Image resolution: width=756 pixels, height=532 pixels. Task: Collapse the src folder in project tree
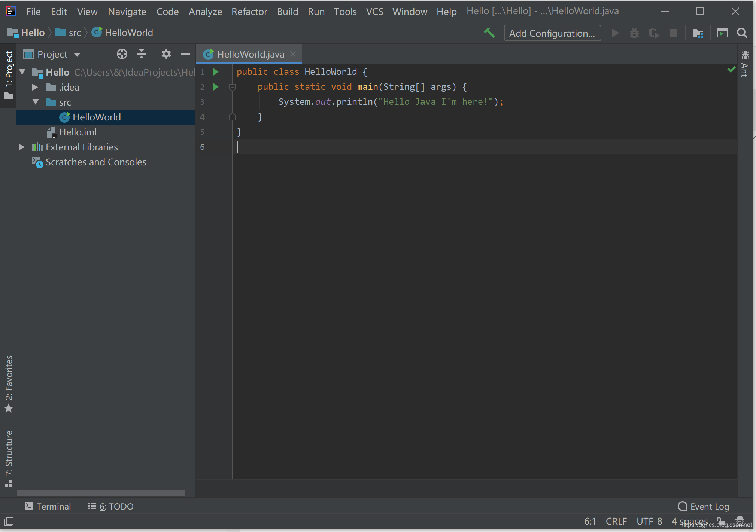[36, 102]
